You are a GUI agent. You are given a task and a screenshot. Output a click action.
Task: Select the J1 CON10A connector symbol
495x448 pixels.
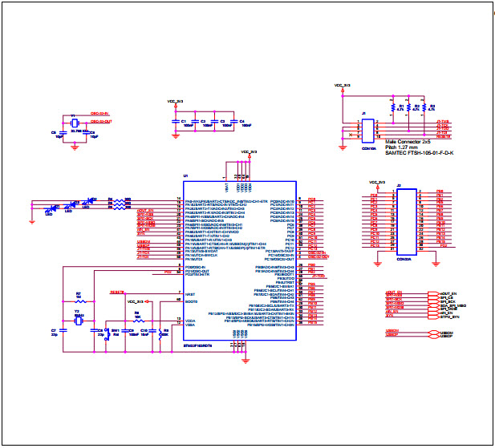(367, 130)
